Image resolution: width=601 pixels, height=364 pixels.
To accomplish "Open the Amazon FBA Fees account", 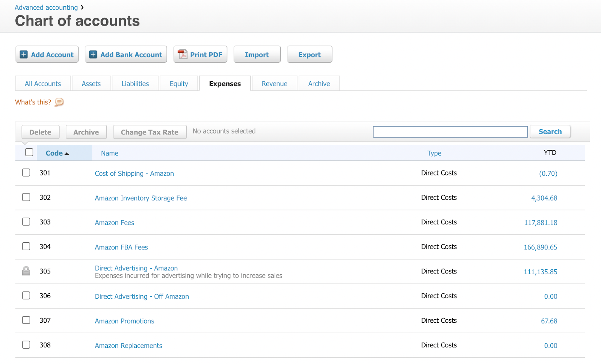I will point(121,247).
